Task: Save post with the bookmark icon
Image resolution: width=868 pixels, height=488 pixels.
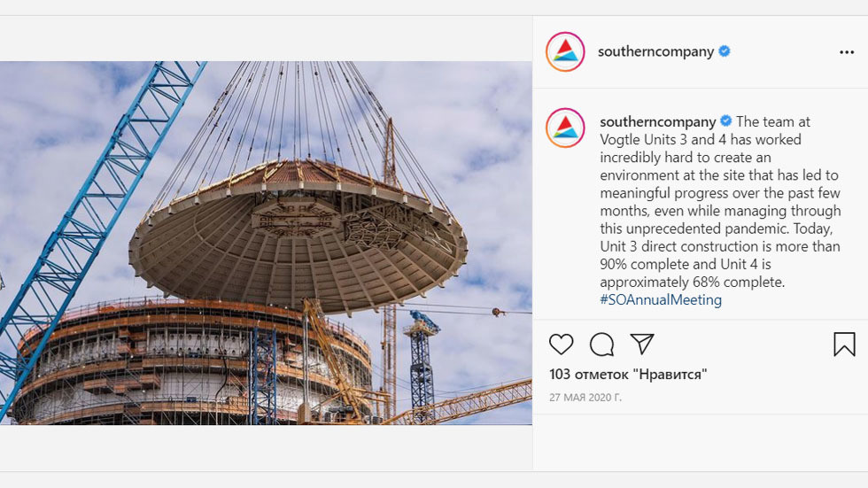Action: pyautogui.click(x=844, y=345)
